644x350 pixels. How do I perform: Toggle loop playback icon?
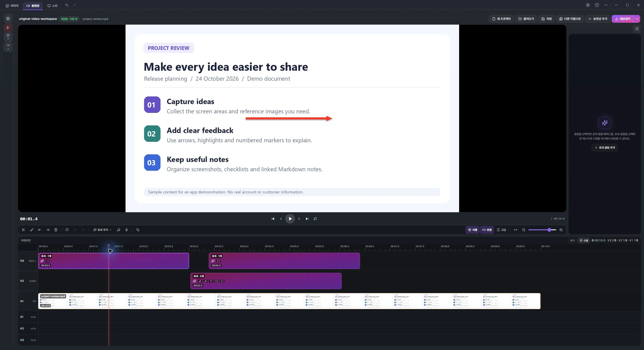click(x=315, y=219)
